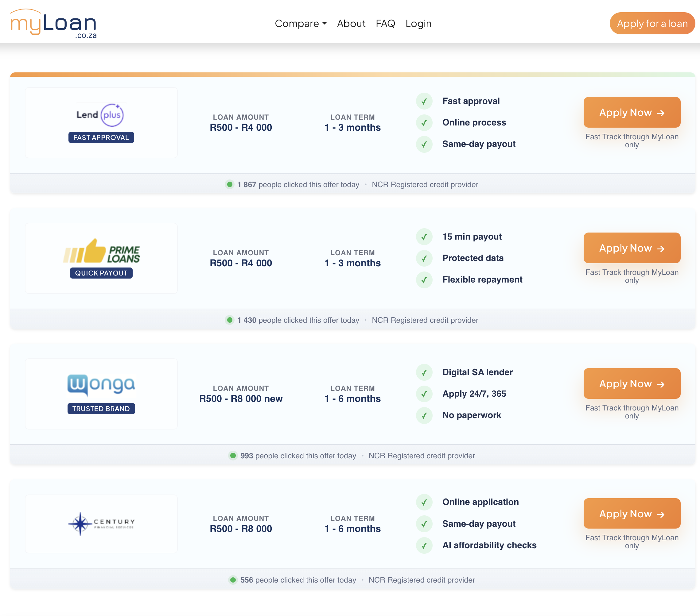700x616 pixels.
Task: Click the checkmark next to 15 min payout
Action: (424, 237)
